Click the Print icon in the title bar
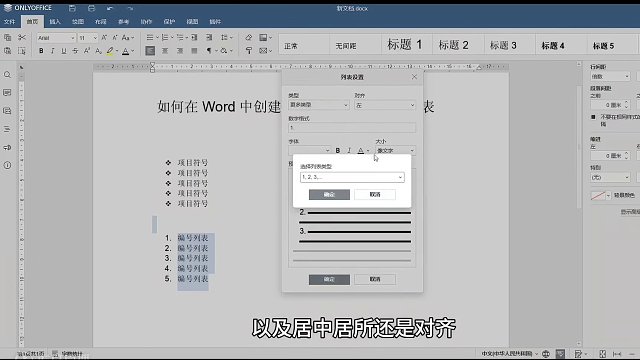The width and height of the screenshot is (640, 360). click(91, 8)
